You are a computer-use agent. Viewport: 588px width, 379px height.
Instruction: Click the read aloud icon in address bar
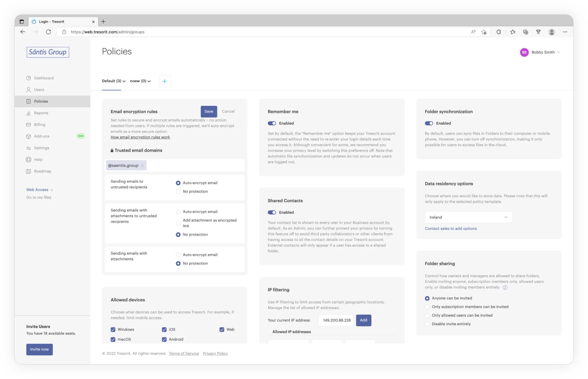coord(473,32)
